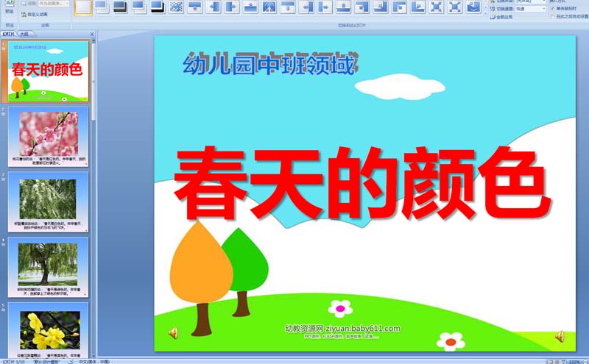
Task: Select the No Transition blank thumbnail
Action: point(83,7)
